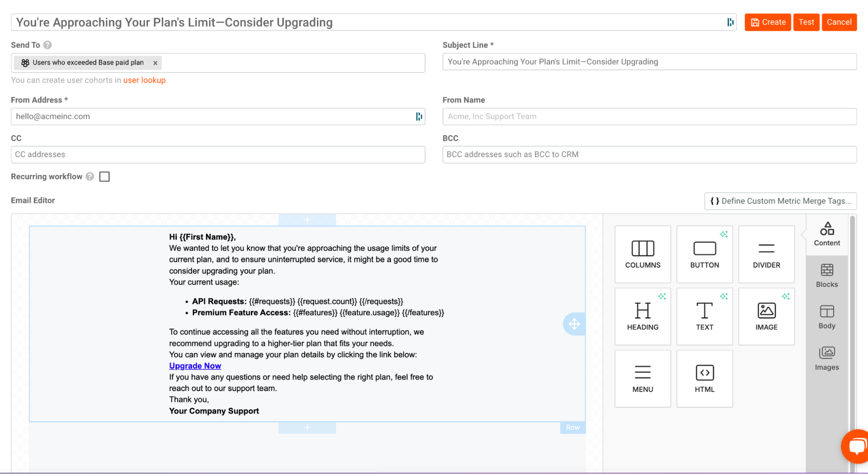Image resolution: width=868 pixels, height=474 pixels.
Task: Select the Divider content block
Action: (x=766, y=254)
